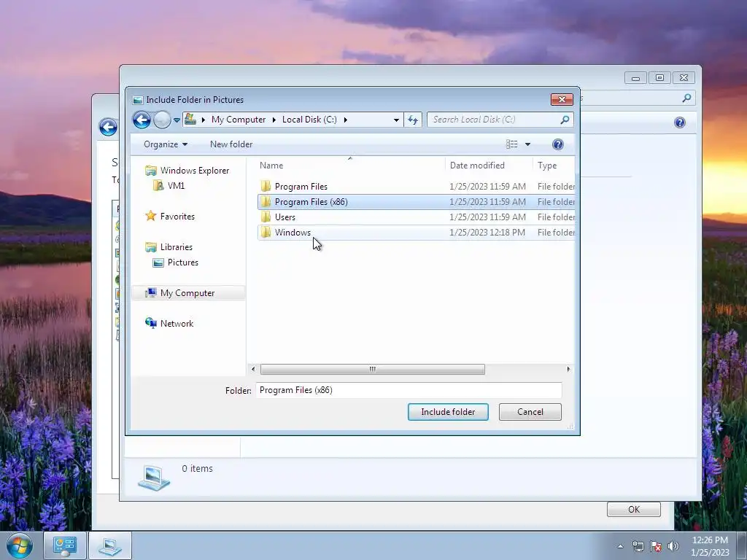Expand arrow after Local Disk (C:) breadcrumb
The height and width of the screenshot is (560, 747).
coord(345,120)
